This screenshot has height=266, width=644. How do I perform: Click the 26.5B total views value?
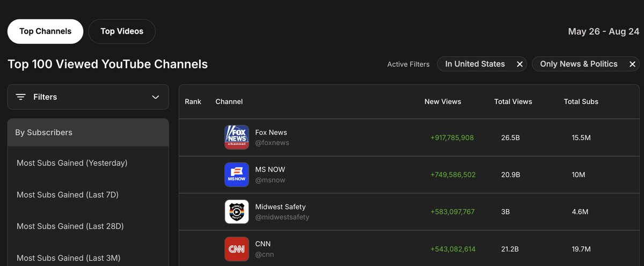(x=510, y=138)
